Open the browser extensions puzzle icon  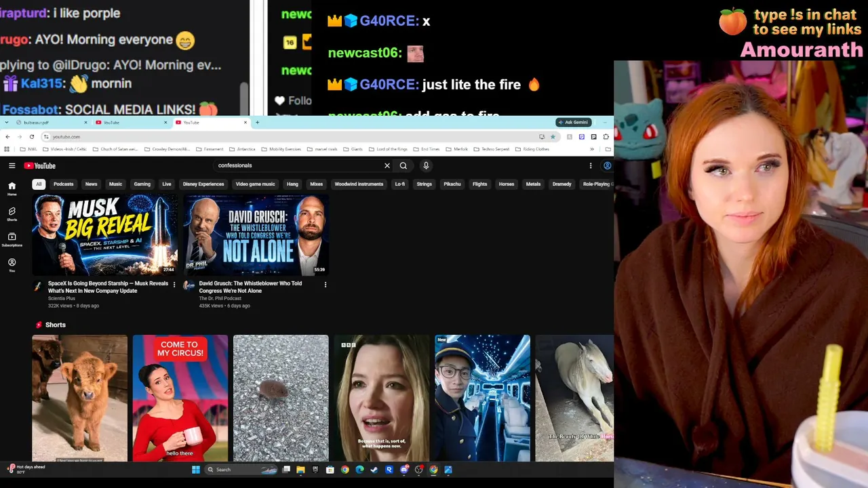pos(606,137)
